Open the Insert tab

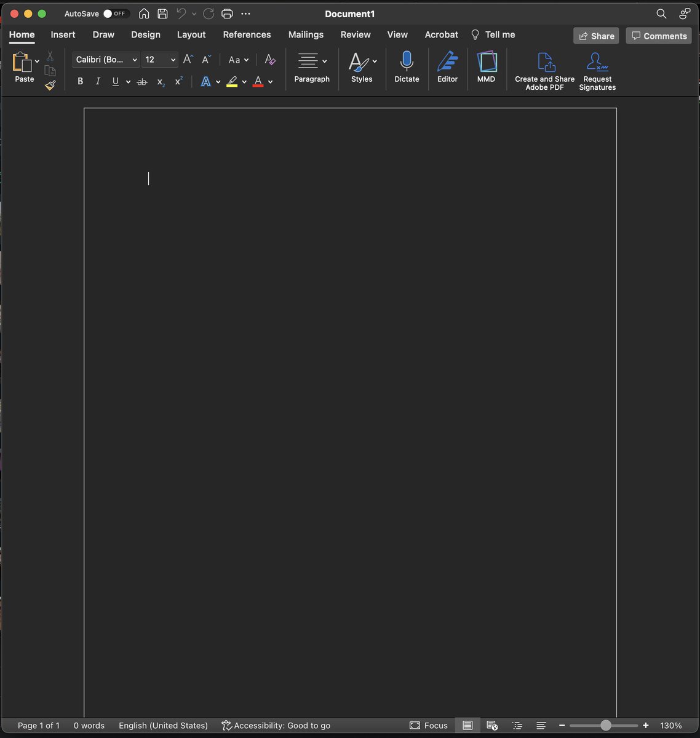[x=63, y=34]
